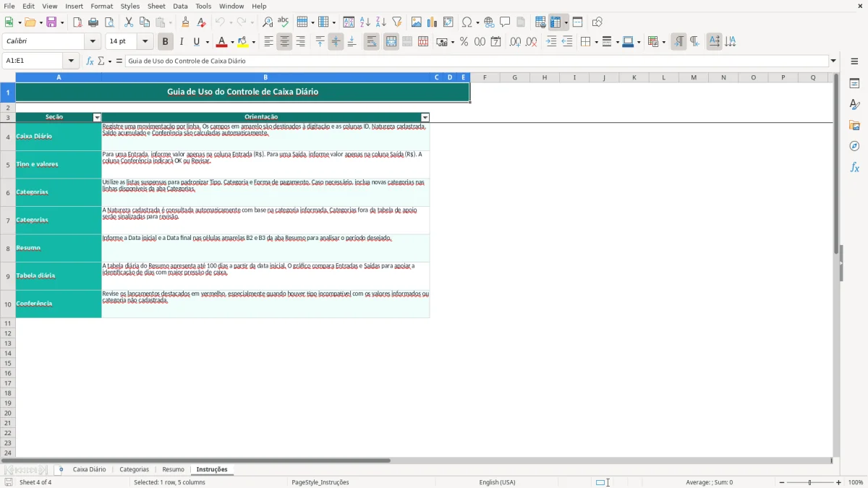Apply the red font color
868x488 pixels.
221,42
